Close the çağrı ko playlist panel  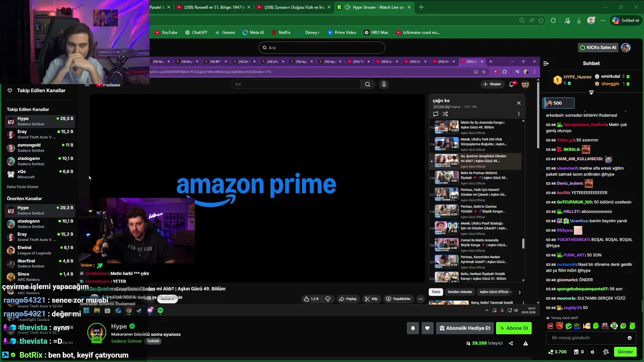519,103
